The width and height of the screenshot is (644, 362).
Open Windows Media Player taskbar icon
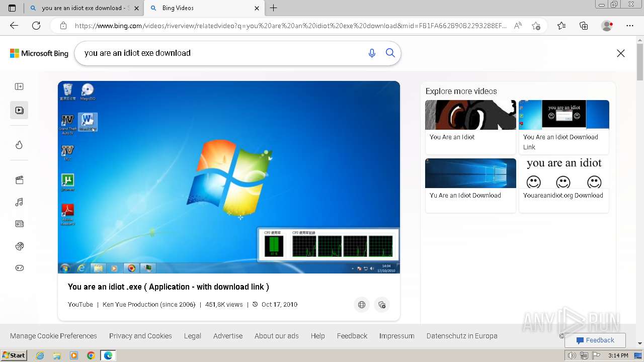[x=74, y=355]
